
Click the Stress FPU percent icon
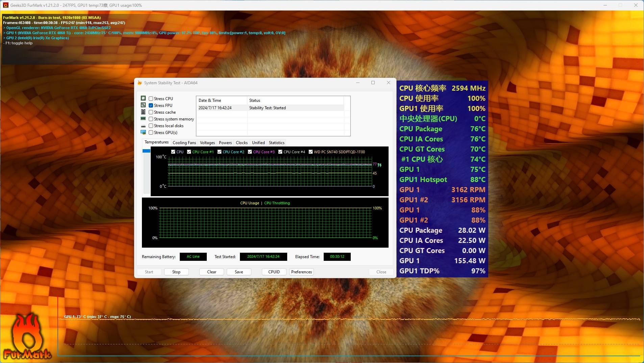143,105
